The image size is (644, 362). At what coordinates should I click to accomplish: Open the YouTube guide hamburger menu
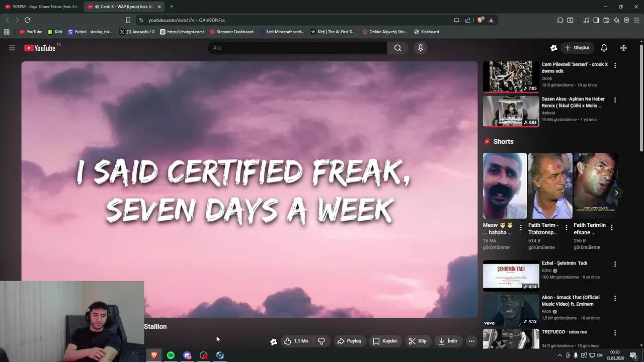(x=12, y=48)
